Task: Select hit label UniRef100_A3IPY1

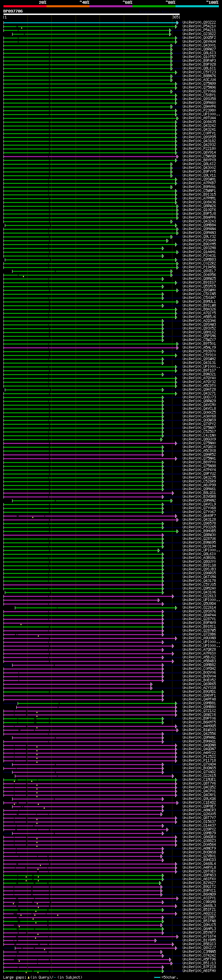Action: (199, 898)
